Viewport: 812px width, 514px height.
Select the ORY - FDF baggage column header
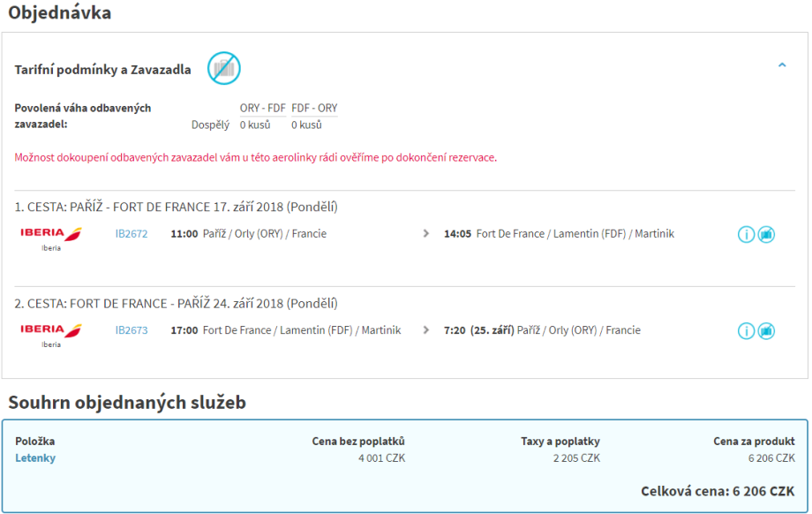262,109
